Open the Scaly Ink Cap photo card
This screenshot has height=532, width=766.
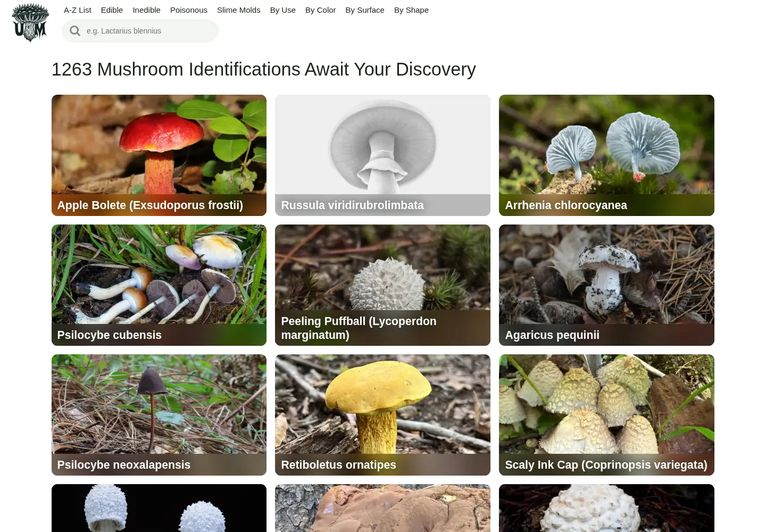click(x=606, y=415)
